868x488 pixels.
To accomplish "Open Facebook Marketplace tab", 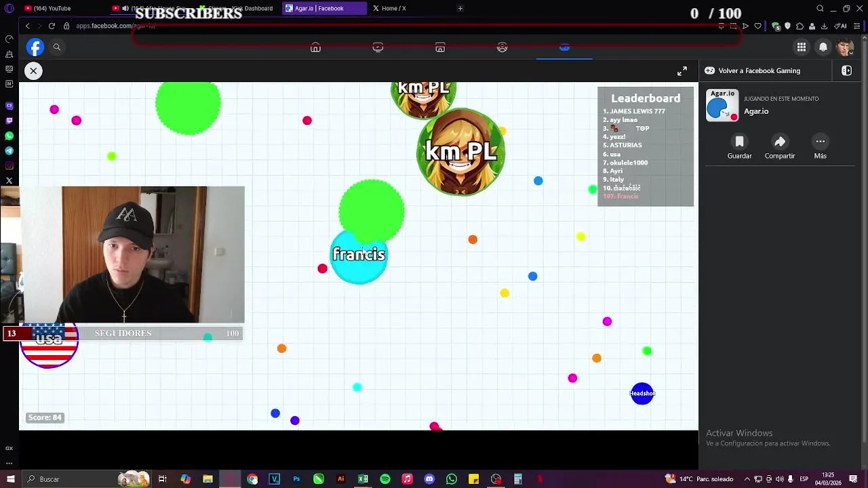I will (440, 47).
